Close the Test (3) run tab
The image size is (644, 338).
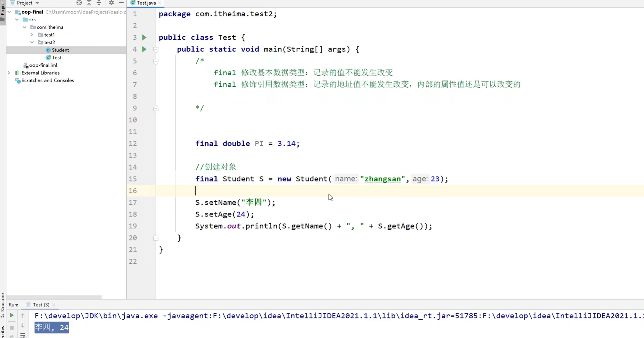pyautogui.click(x=54, y=305)
